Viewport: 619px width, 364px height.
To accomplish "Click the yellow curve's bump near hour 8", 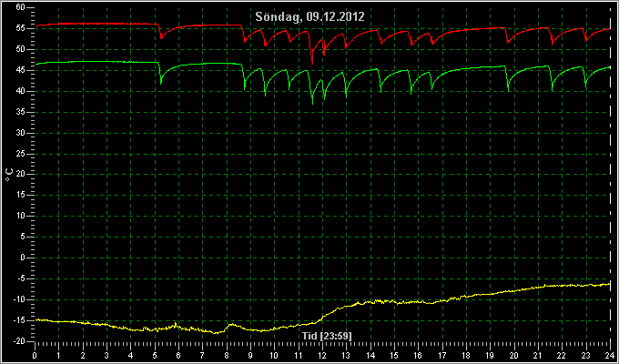I will [231, 325].
